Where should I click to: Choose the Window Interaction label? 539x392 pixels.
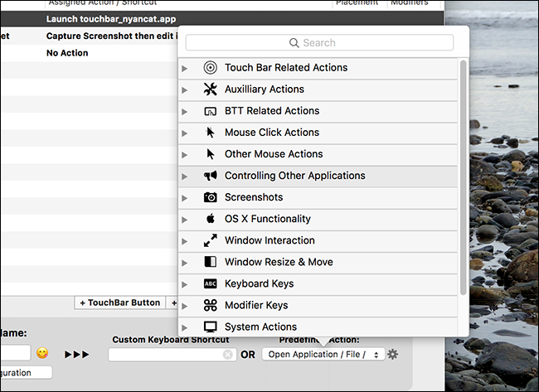point(269,240)
